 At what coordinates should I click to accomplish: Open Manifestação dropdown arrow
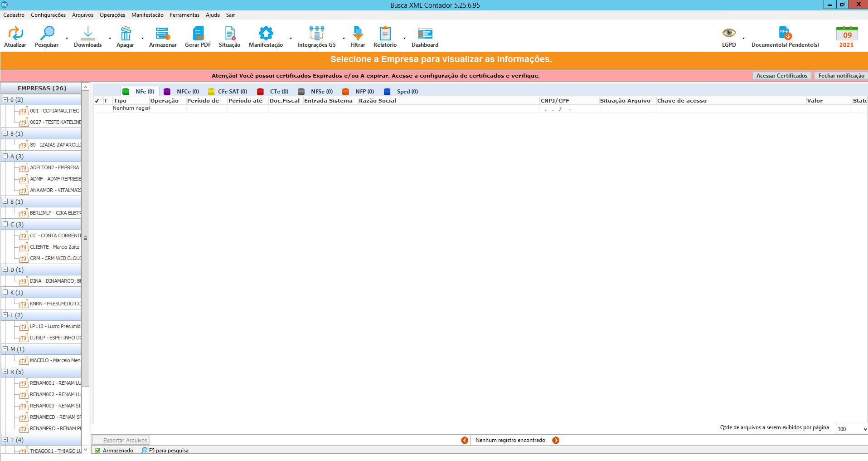tap(291, 38)
